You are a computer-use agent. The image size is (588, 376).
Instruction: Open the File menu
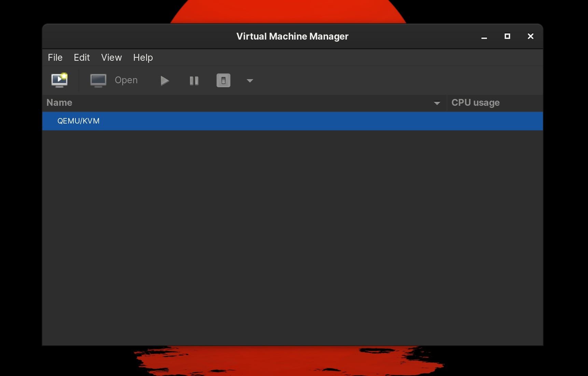[55, 57]
